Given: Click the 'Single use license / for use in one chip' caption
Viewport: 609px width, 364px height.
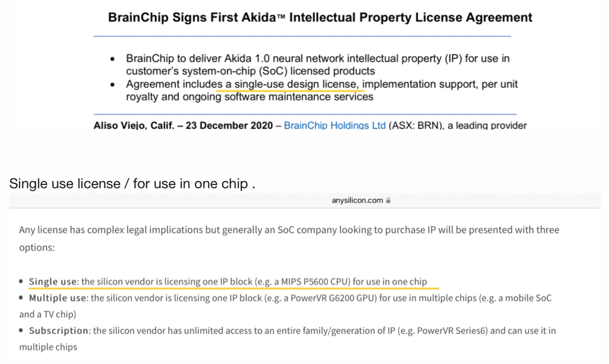Looking at the screenshot, I should click(132, 184).
